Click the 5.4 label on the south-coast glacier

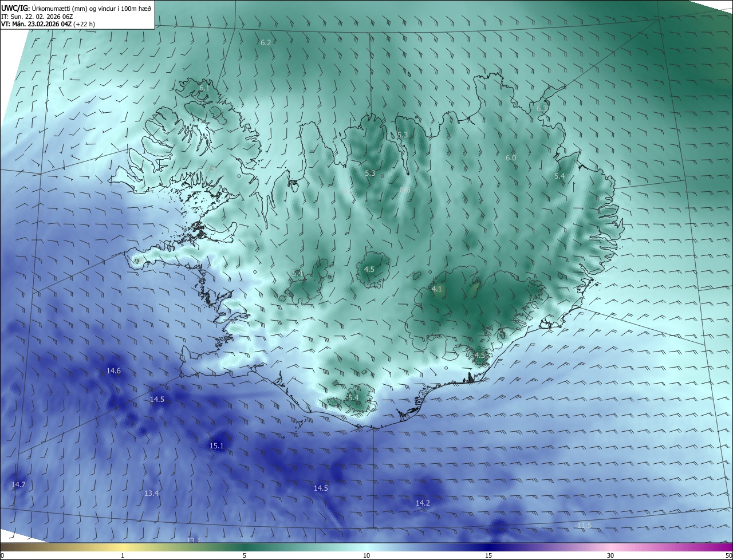pos(353,397)
